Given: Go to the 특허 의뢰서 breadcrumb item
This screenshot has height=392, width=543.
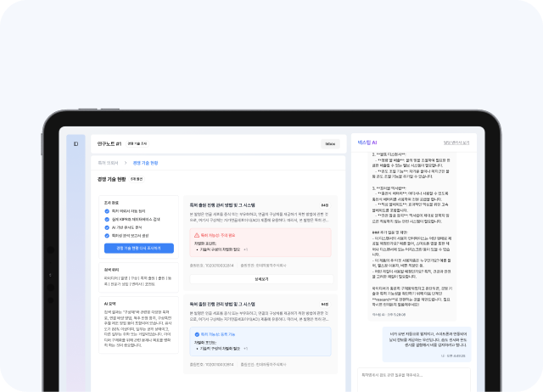Looking at the screenshot, I should (108, 163).
